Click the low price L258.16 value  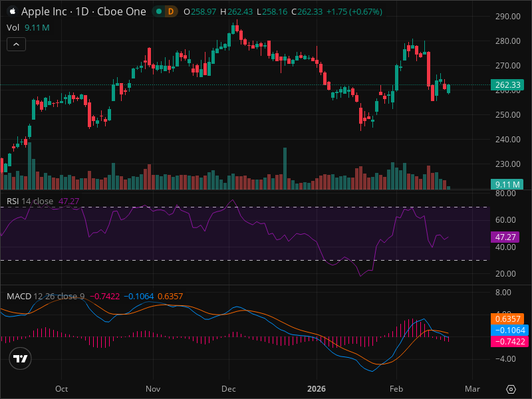click(x=272, y=11)
